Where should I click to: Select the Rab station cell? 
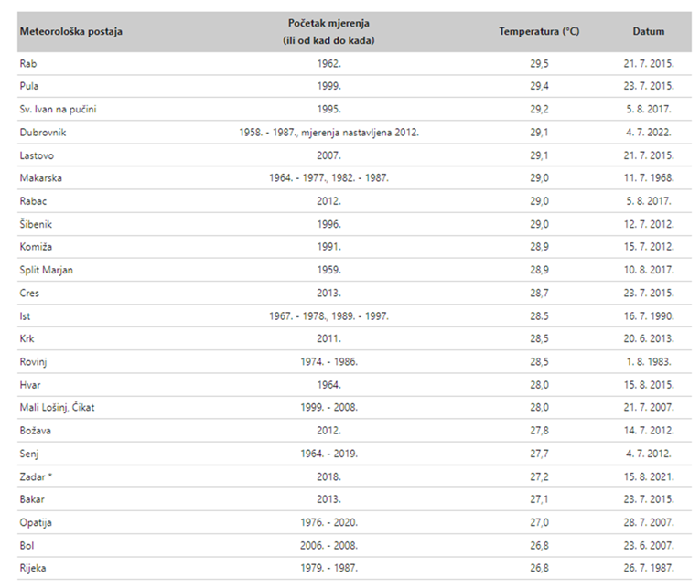[x=28, y=63]
